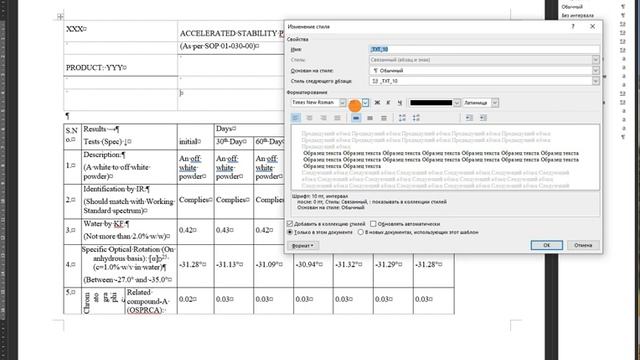Pick the black font color swatch
Viewport: 640px width, 360px height.
(431, 103)
